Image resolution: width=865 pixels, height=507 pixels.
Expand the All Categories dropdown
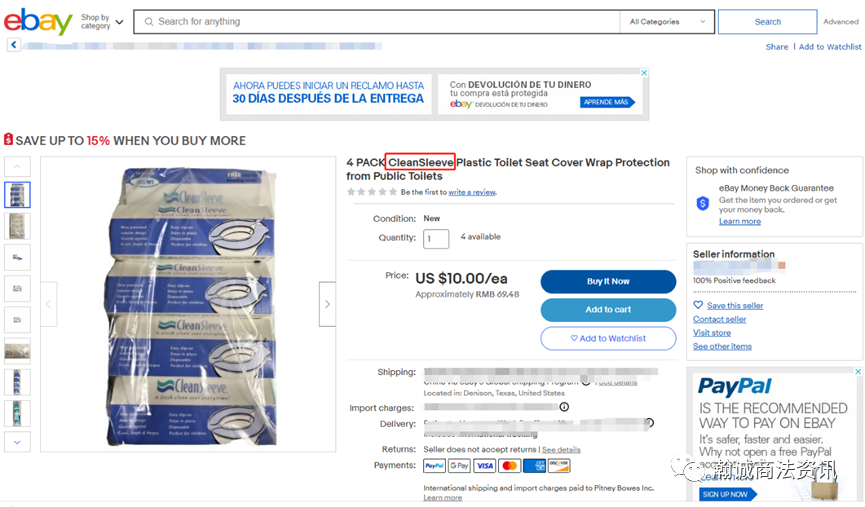click(x=667, y=22)
